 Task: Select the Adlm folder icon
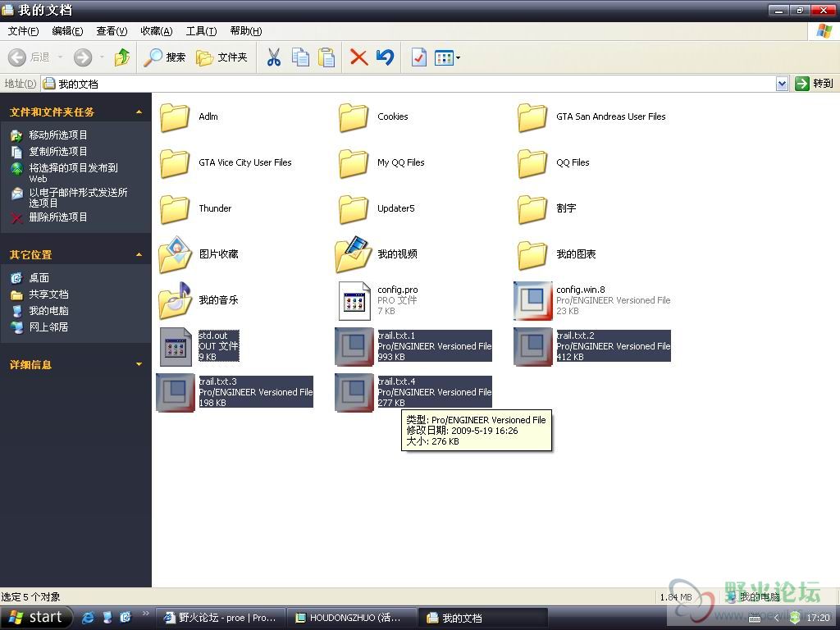point(175,116)
